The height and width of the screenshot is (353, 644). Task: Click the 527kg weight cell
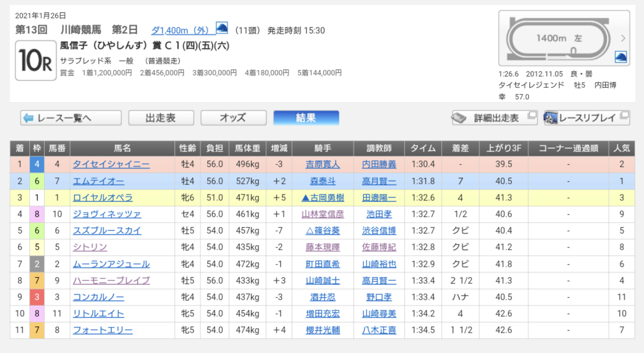[x=248, y=181]
